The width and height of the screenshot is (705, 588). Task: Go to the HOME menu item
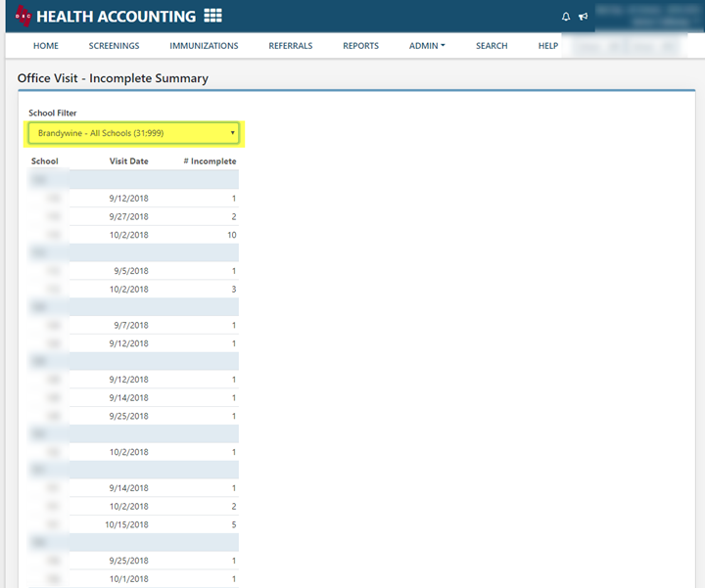(x=46, y=46)
